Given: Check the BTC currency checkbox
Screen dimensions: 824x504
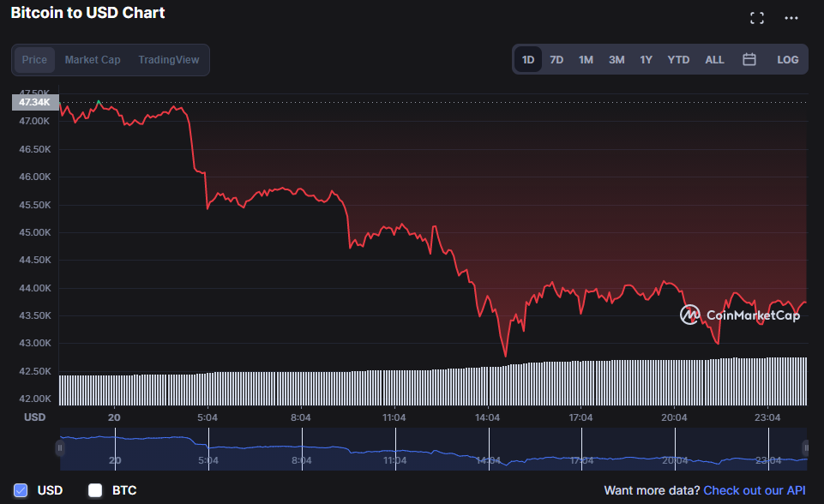Looking at the screenshot, I should coord(95,490).
